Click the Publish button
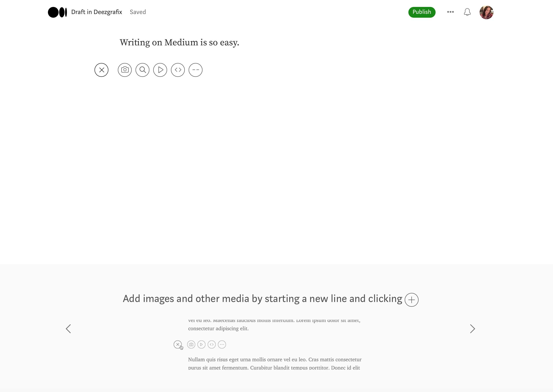553x392 pixels. click(x=421, y=12)
